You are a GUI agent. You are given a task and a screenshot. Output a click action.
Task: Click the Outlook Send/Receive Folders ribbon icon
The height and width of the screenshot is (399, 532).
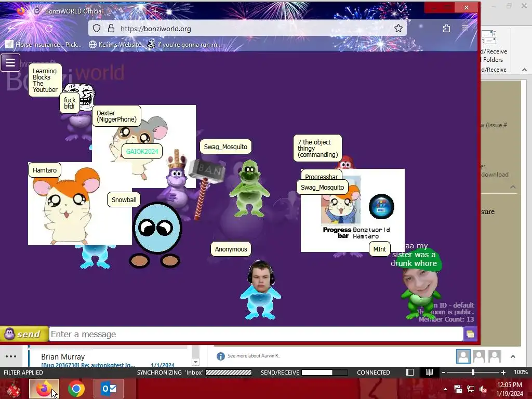pos(489,37)
